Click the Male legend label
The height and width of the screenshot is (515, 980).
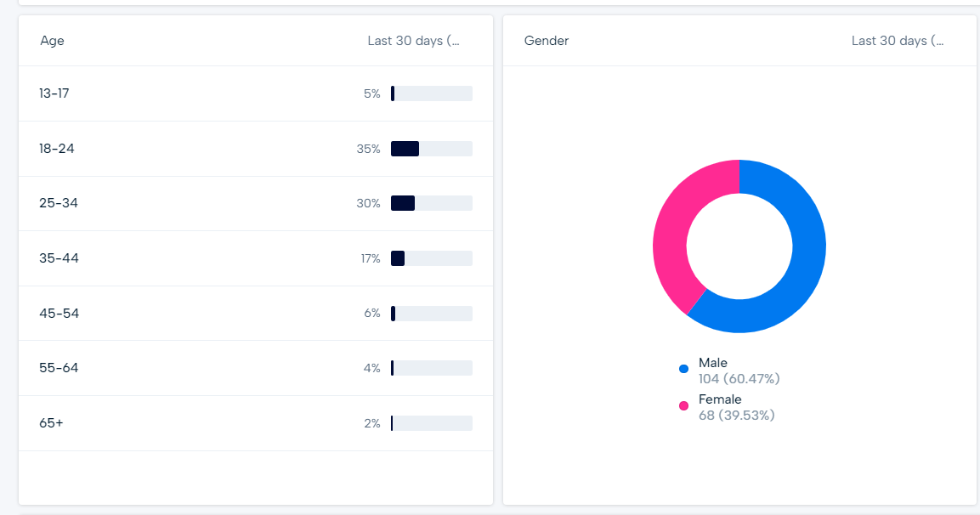pyautogui.click(x=713, y=363)
